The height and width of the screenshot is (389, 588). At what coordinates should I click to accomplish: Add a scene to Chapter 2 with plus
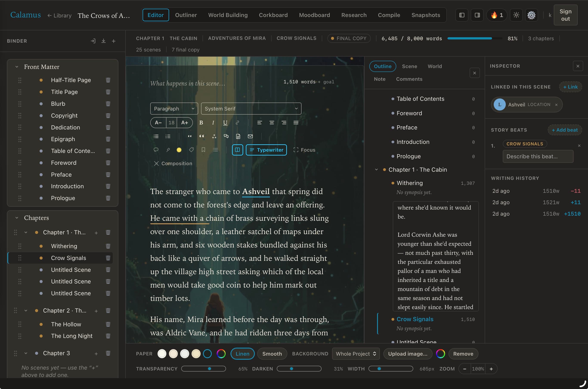coord(96,311)
